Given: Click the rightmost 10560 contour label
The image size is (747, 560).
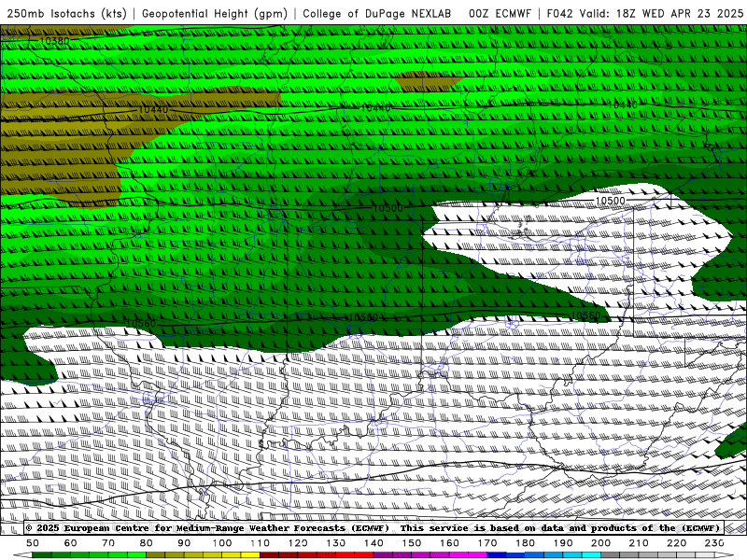Looking at the screenshot, I should coord(585,315).
